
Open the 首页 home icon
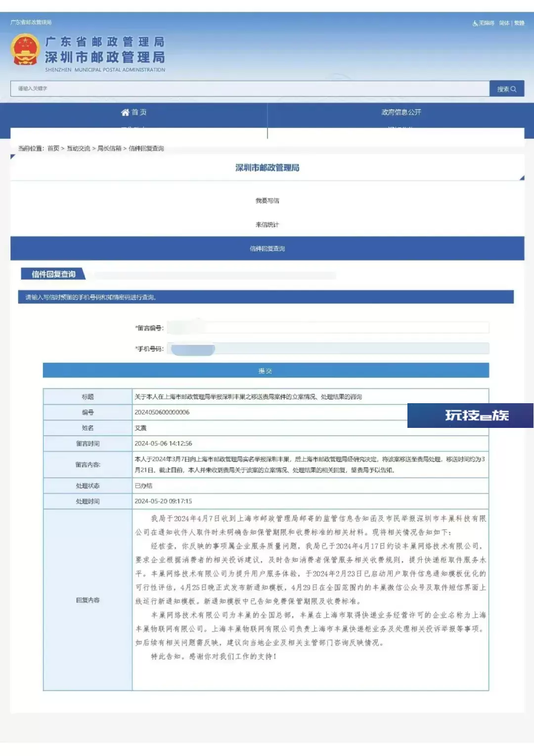[x=125, y=112]
